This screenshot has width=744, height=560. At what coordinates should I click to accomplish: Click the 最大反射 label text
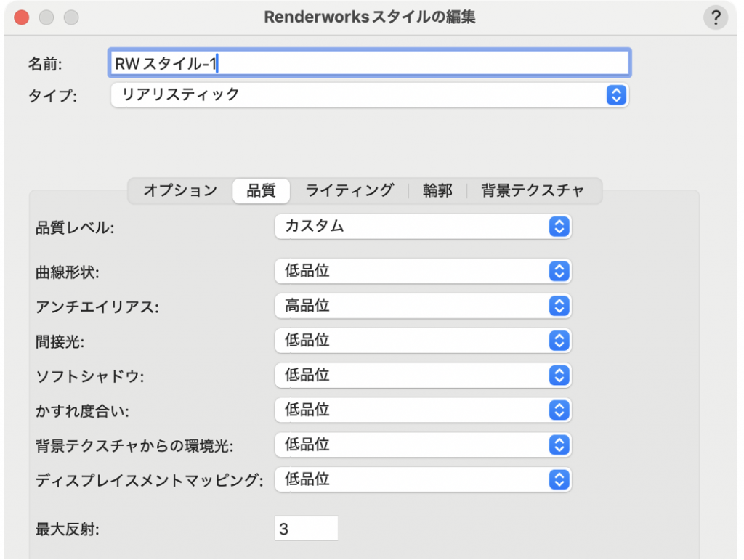click(x=68, y=529)
